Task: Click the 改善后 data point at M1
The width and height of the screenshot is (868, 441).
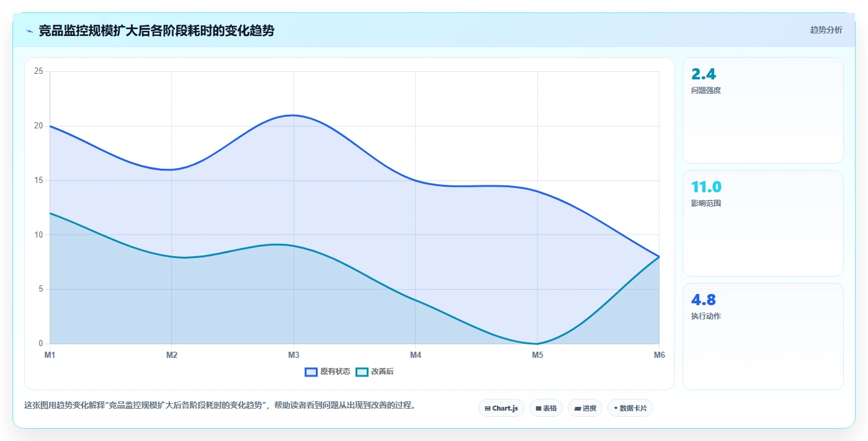Action: coord(50,213)
